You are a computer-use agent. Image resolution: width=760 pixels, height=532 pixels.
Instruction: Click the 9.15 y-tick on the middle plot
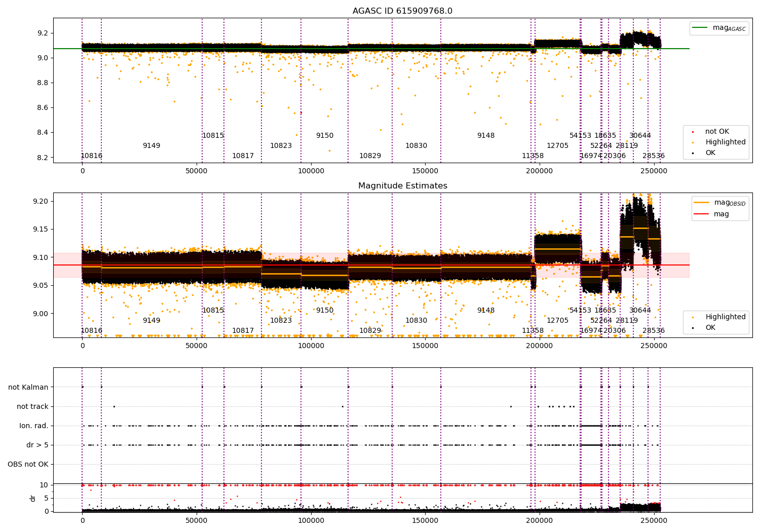[x=41, y=230]
